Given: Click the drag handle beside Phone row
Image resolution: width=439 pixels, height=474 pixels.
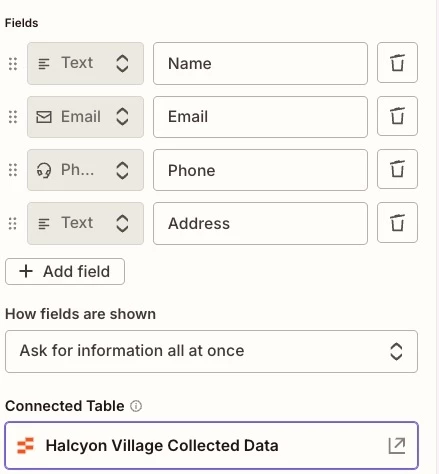Looking at the screenshot, I should 13,170.
